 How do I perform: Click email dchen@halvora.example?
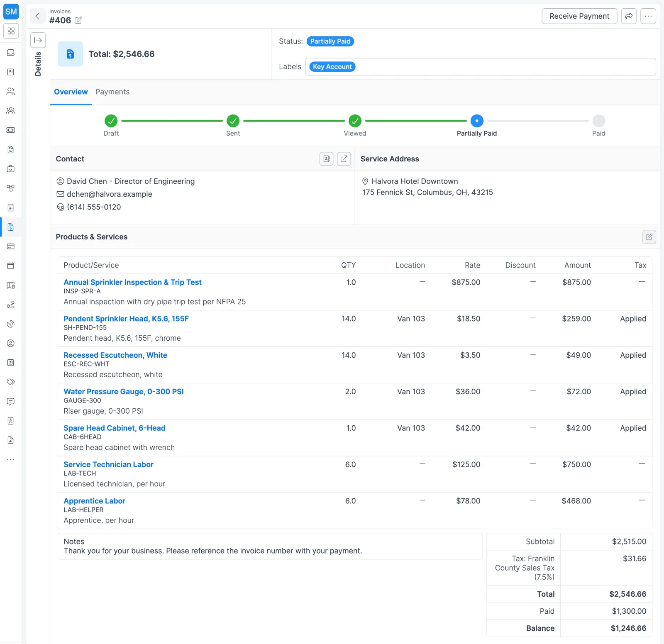coord(110,194)
